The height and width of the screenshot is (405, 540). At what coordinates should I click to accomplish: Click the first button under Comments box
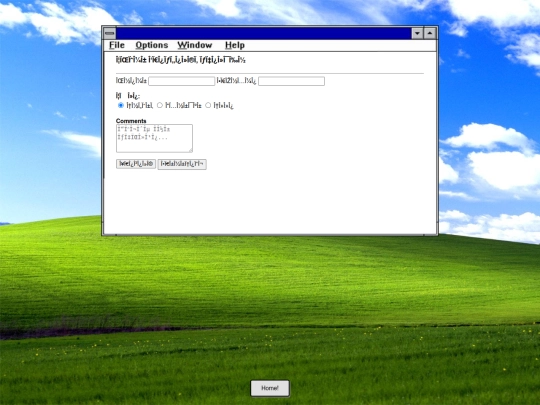coord(136,164)
